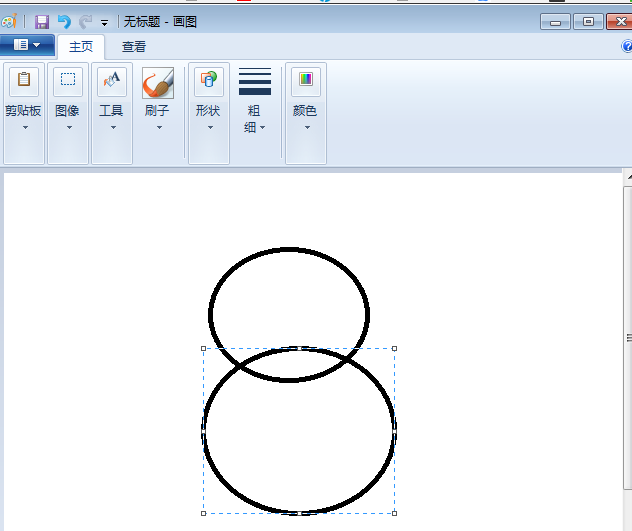Click the bottom-left selection resize handle
This screenshot has width=632, height=531.
(x=204, y=513)
